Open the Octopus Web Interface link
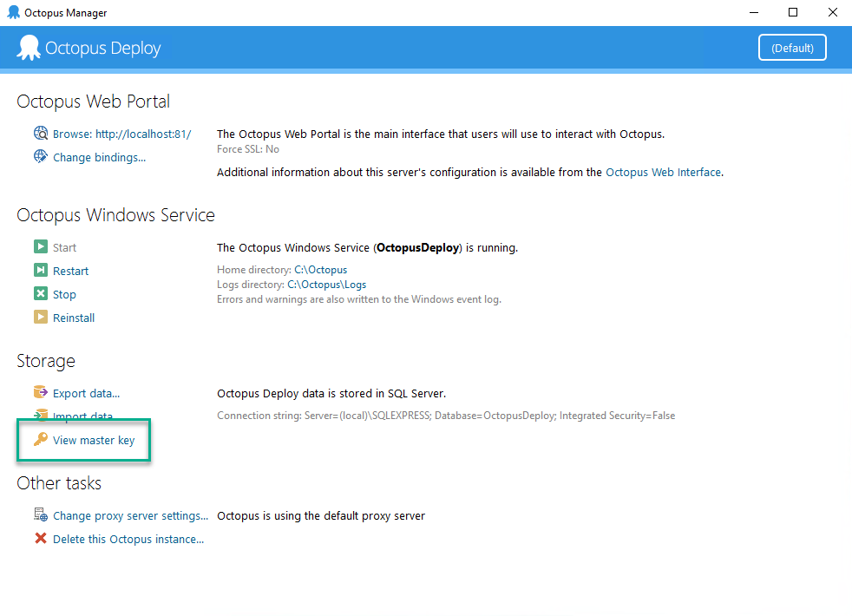Image resolution: width=852 pixels, height=616 pixels. [663, 173]
